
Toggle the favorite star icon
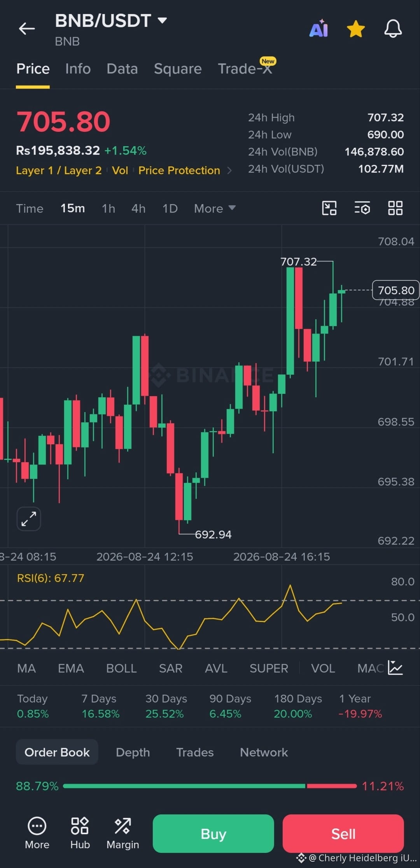click(x=356, y=29)
